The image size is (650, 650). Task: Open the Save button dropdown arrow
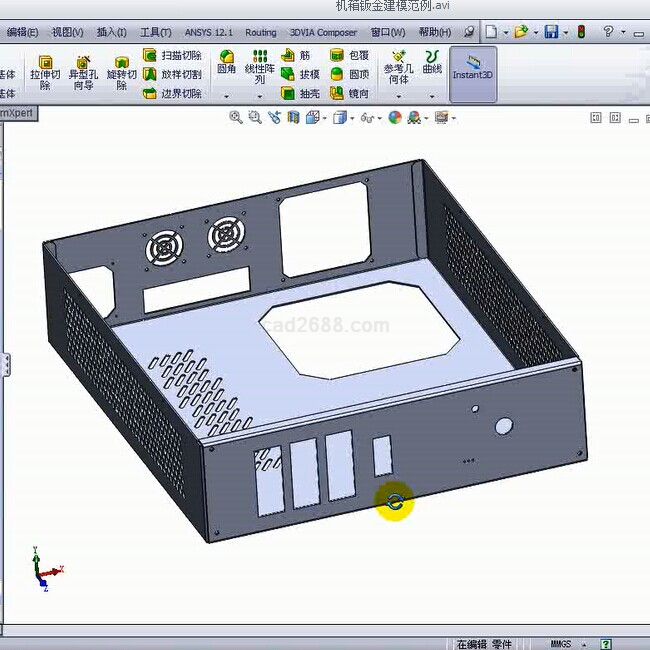coord(564,32)
